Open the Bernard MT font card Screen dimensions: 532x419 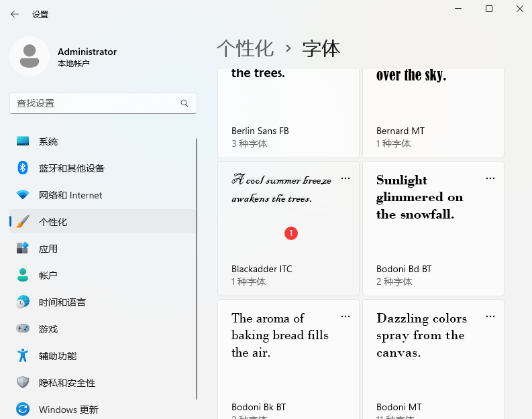pos(433,113)
